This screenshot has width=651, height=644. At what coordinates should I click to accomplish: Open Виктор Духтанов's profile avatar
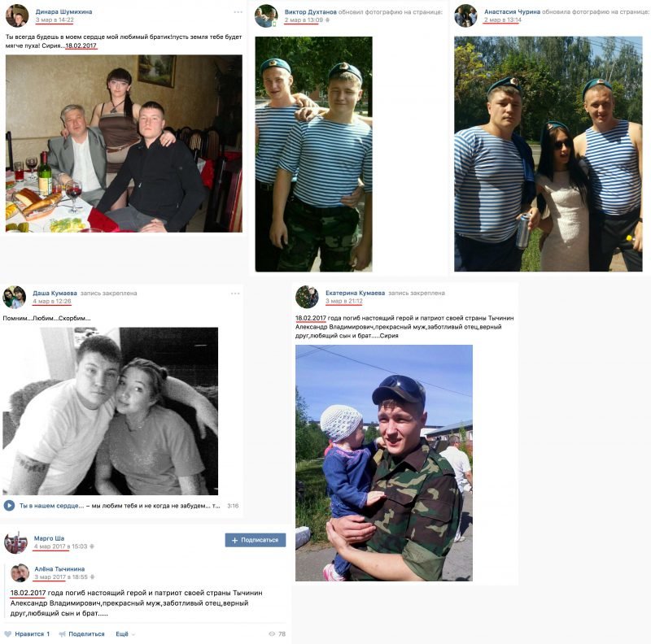coord(266,15)
